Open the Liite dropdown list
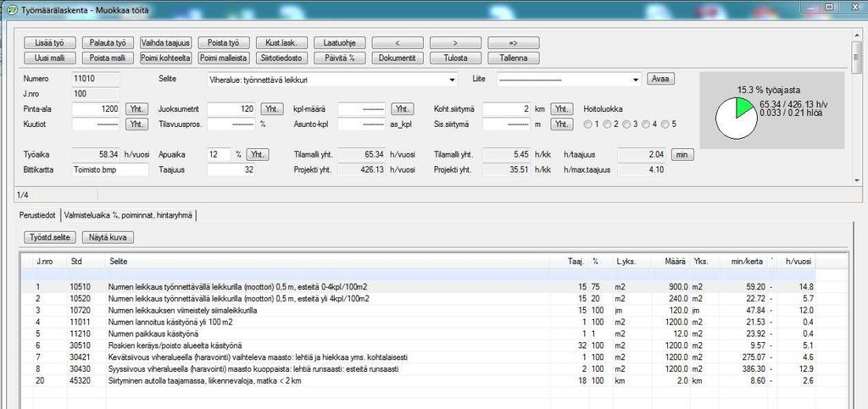The image size is (868, 409). pyautogui.click(x=636, y=80)
